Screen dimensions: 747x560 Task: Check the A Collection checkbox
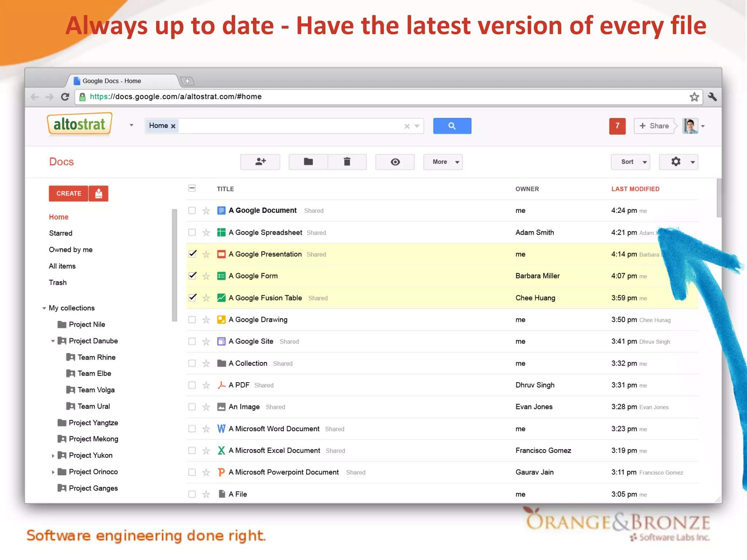[192, 363]
